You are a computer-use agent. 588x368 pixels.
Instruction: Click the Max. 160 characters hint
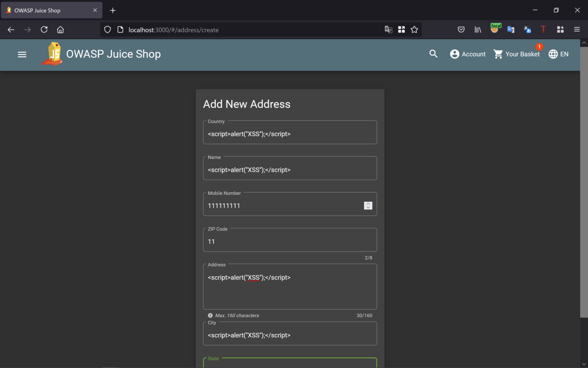pyautogui.click(x=237, y=315)
